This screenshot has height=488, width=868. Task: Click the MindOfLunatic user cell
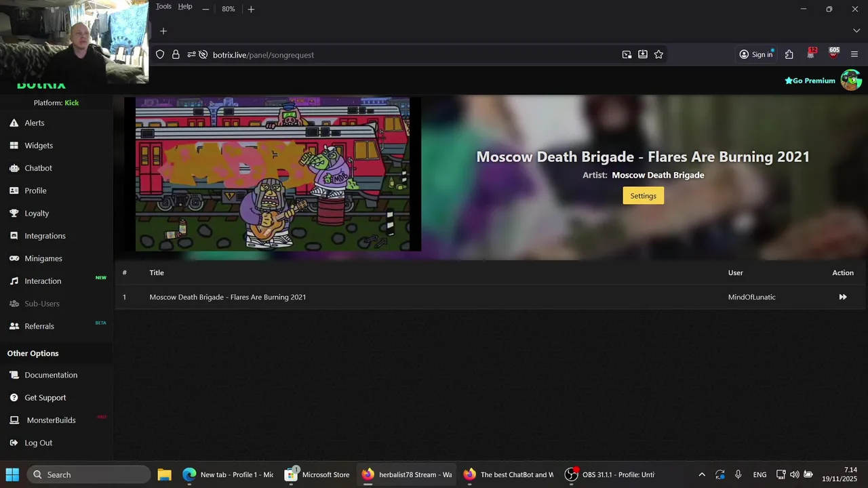[x=751, y=297]
